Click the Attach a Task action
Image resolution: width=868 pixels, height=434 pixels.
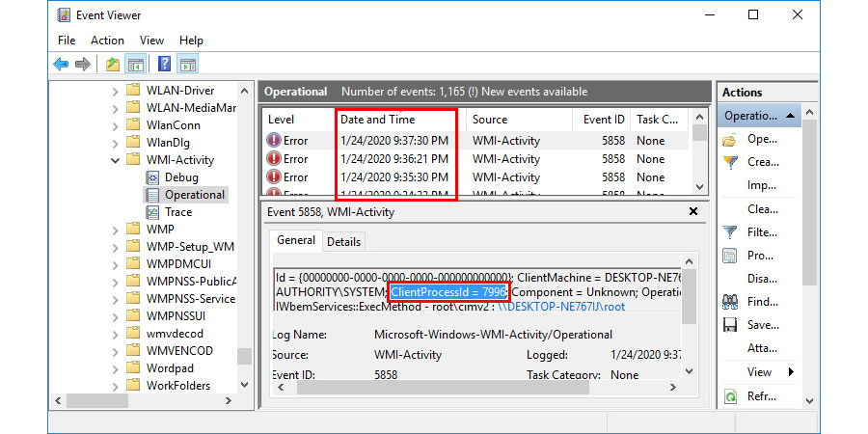pos(763,348)
